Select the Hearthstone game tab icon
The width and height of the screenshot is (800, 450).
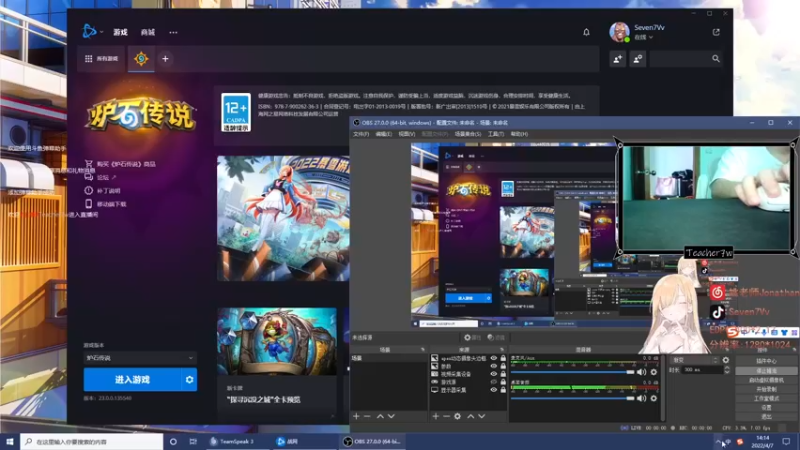pos(141,59)
